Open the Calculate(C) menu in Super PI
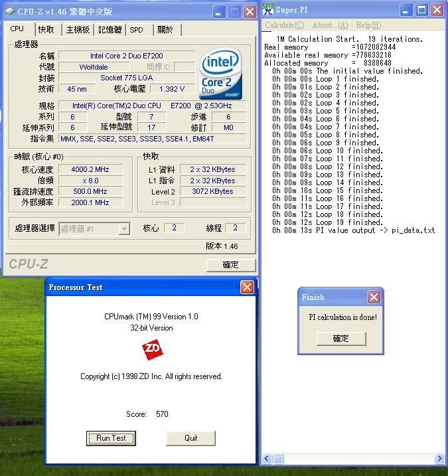Viewport: 448px width, 476px height. click(x=285, y=25)
